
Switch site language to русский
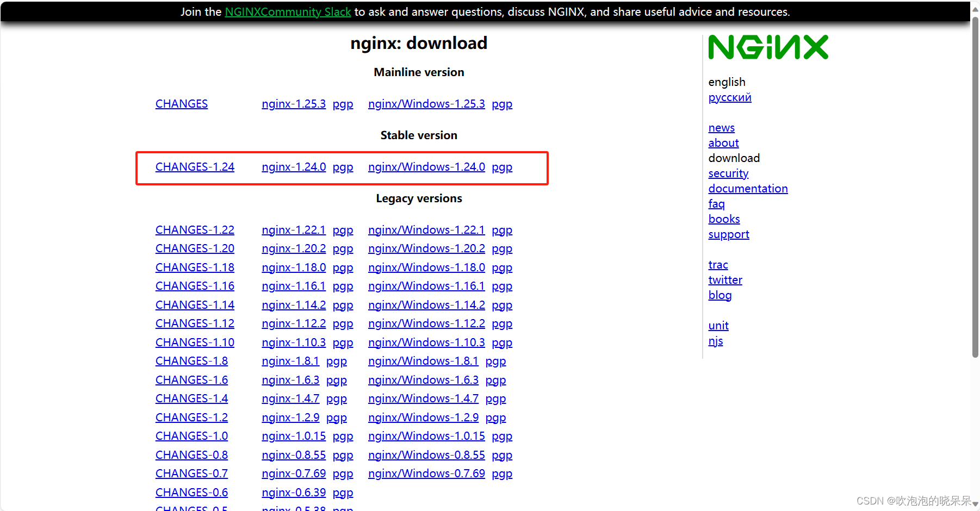(x=729, y=97)
